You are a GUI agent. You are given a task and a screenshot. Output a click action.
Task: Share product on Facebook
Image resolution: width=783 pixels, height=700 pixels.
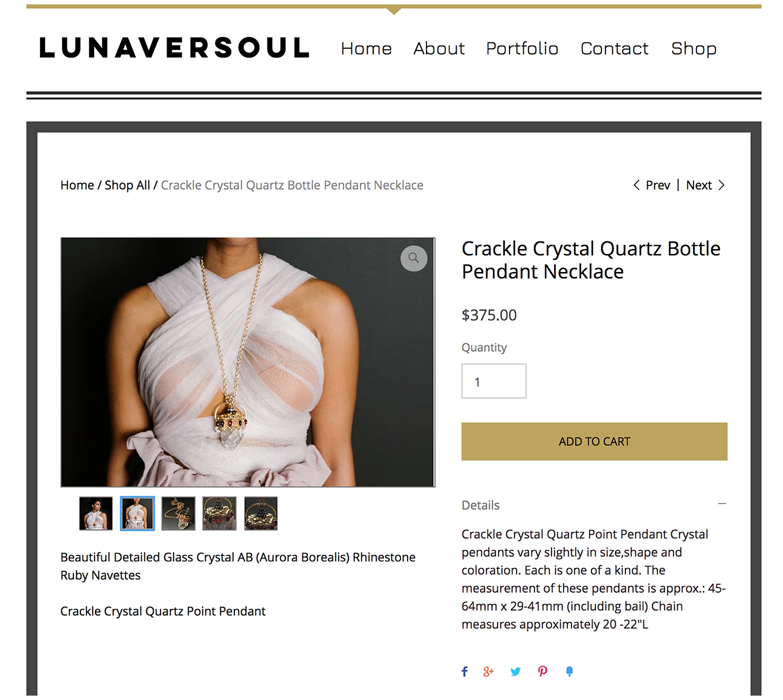(x=465, y=671)
